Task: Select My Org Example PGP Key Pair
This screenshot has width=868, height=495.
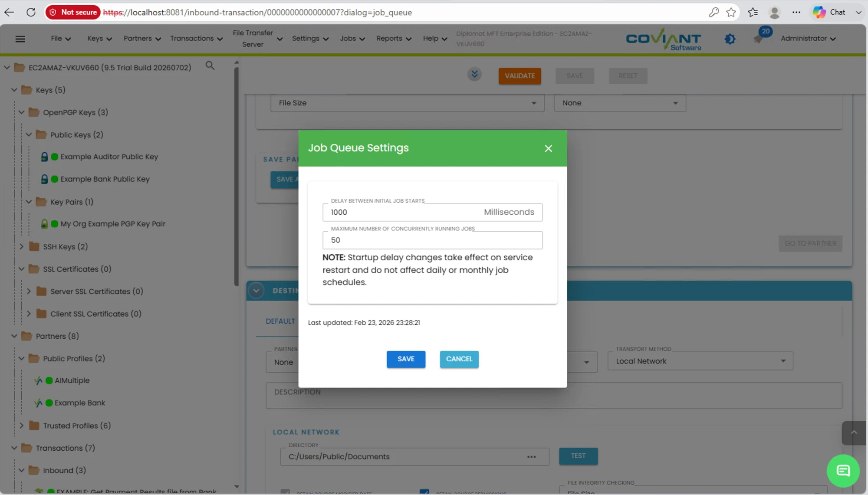Action: pyautogui.click(x=113, y=224)
